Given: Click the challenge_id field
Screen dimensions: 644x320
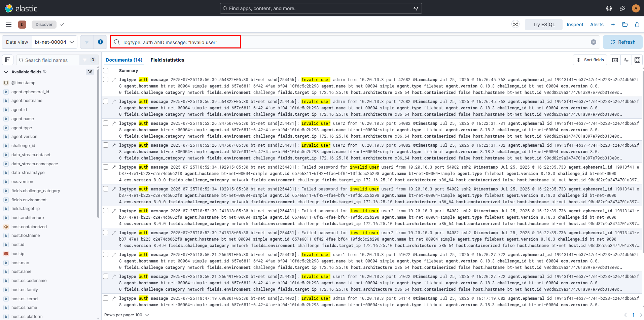Looking at the screenshot, I should (x=23, y=146).
